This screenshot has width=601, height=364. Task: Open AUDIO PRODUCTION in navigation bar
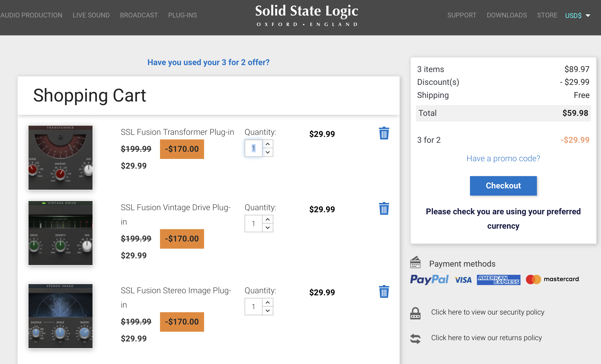click(31, 15)
